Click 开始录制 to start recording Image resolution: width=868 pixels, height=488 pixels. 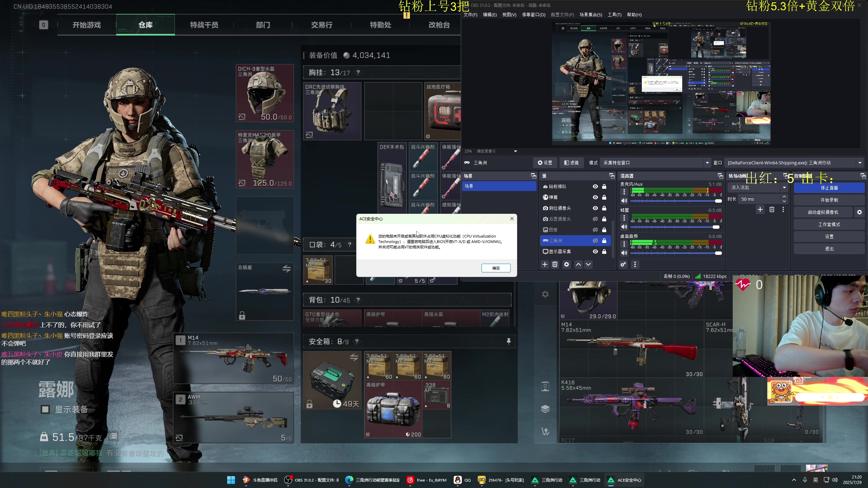pyautogui.click(x=829, y=200)
